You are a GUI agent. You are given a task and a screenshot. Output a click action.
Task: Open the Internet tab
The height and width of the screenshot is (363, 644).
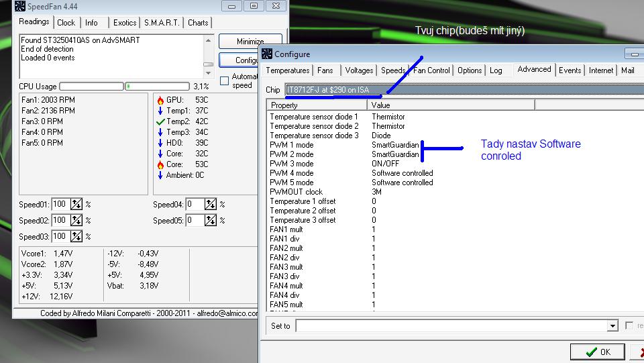coord(601,70)
